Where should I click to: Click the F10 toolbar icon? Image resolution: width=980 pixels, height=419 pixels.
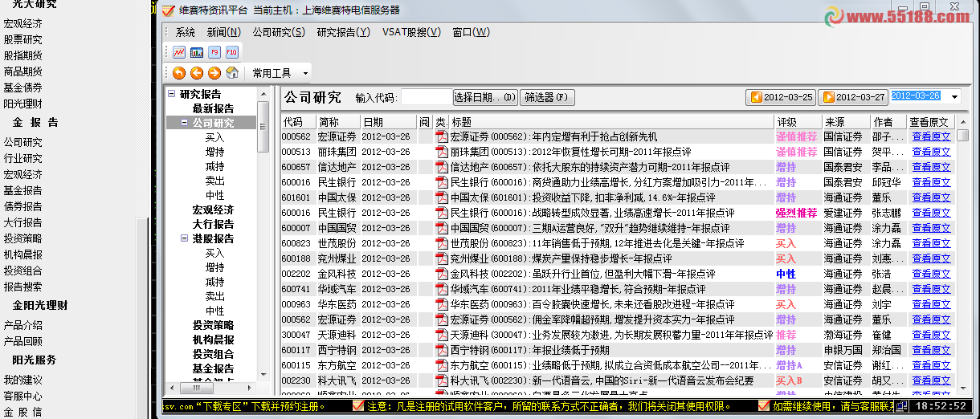click(231, 52)
